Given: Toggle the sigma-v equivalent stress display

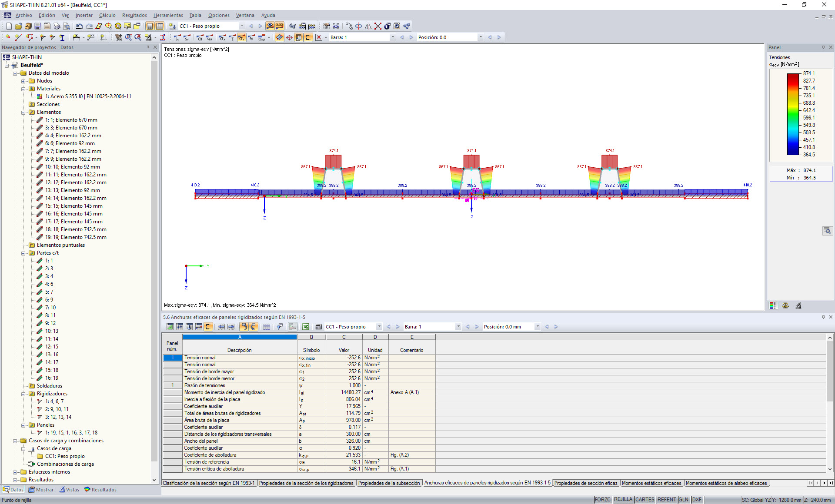Looking at the screenshot, I should [241, 37].
